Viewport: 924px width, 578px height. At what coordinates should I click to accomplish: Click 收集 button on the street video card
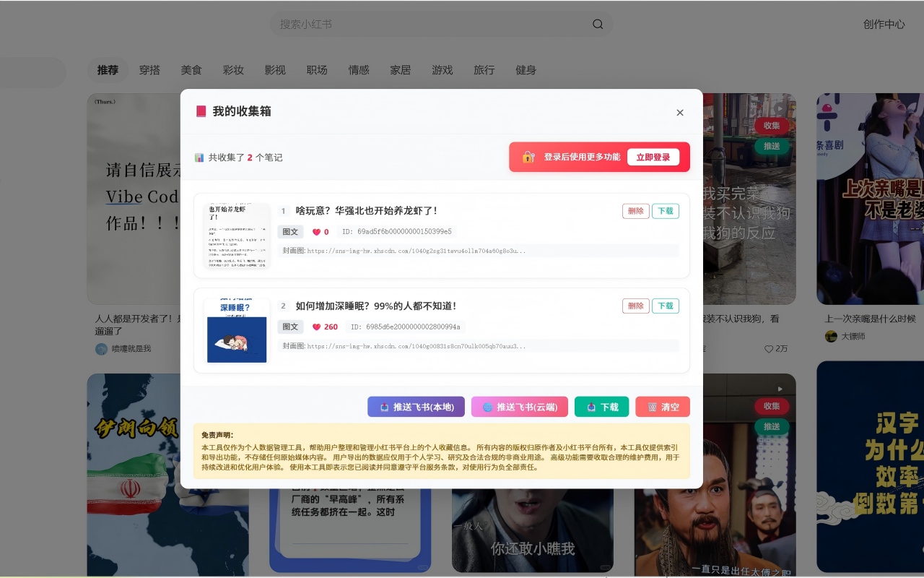(x=772, y=126)
